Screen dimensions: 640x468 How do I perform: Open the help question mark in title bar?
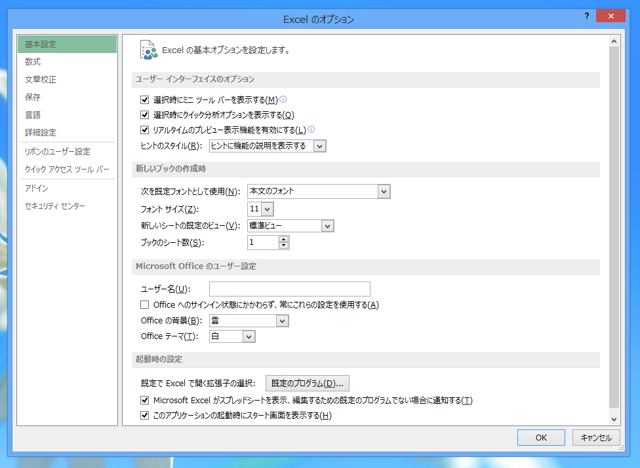point(587,16)
